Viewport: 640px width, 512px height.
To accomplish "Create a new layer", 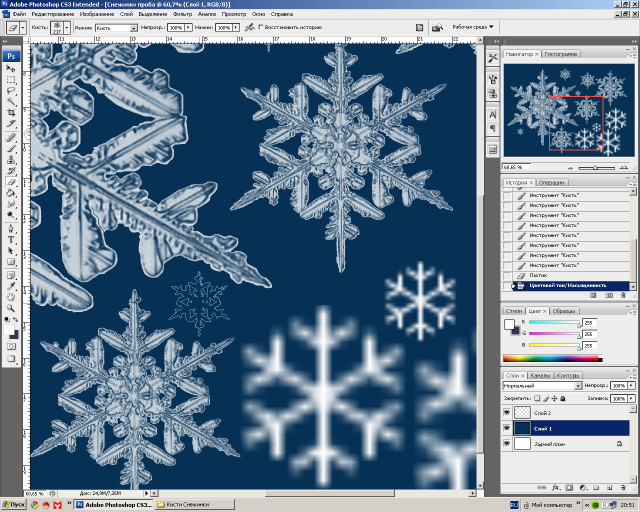I will [609, 488].
